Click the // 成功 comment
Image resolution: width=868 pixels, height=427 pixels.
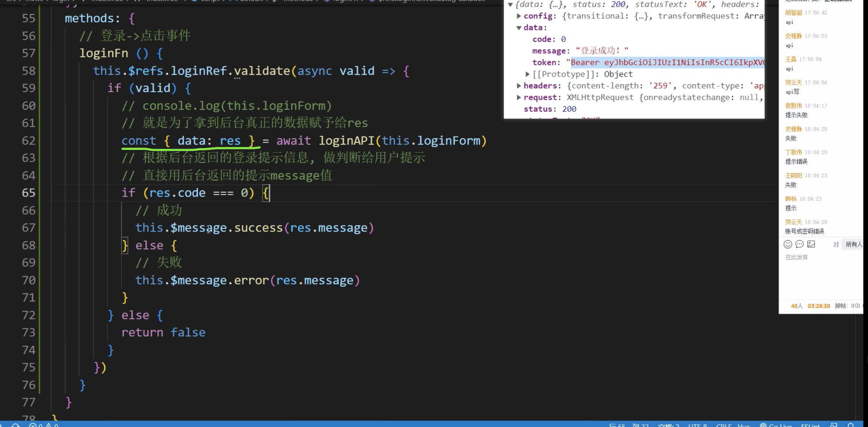159,211
